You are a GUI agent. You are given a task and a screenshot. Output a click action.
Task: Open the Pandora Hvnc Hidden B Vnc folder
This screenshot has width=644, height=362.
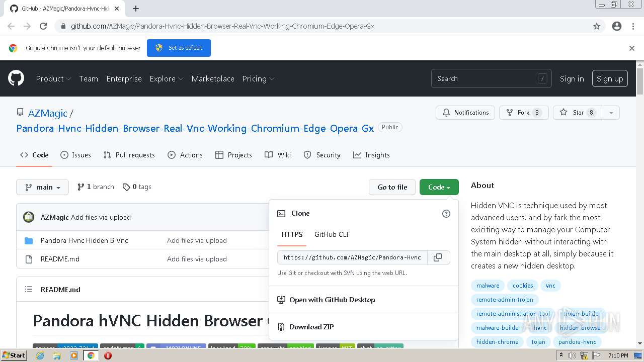coord(85,240)
